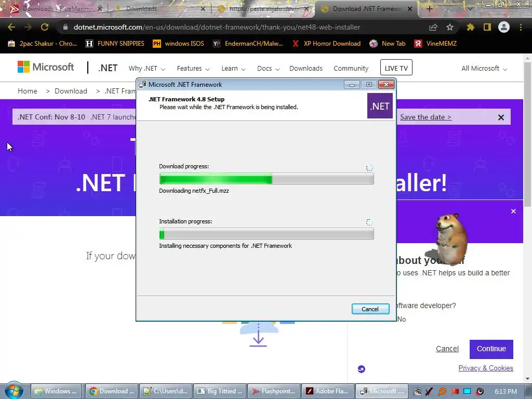Switch to Adobe Flash taskbar item
532x399 pixels.
pyautogui.click(x=328, y=391)
